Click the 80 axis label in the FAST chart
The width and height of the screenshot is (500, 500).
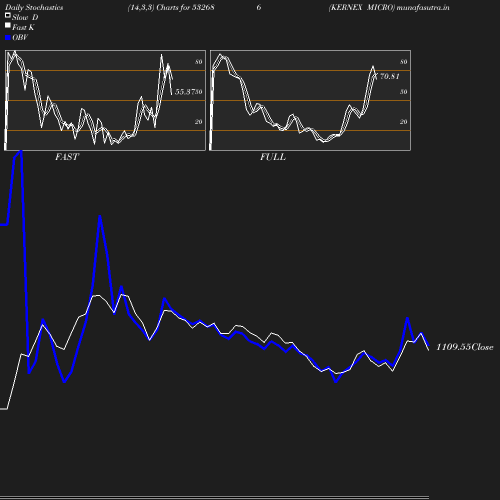[199, 62]
